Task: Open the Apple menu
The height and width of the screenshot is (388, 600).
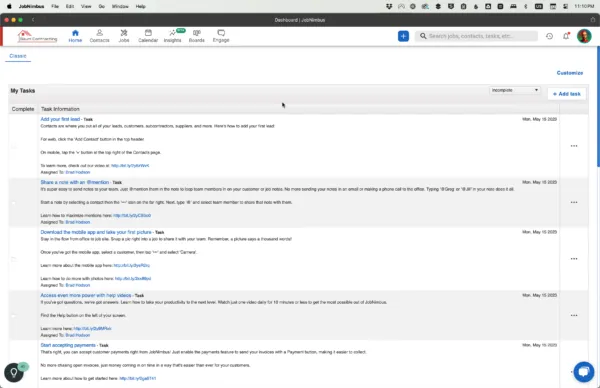Action: (x=9, y=6)
